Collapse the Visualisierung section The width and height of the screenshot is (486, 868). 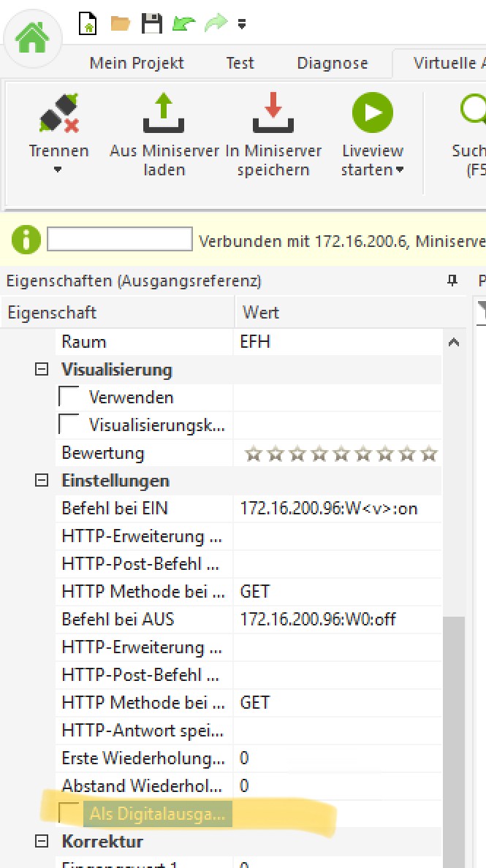[x=42, y=369]
